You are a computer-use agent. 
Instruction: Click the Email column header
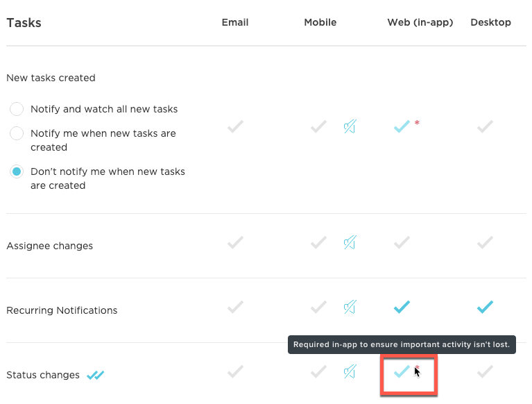tap(235, 22)
